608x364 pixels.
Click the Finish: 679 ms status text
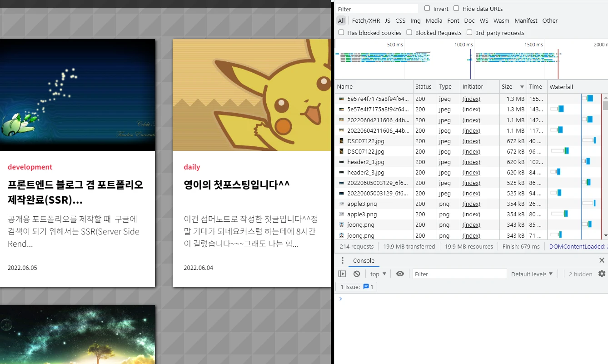click(x=521, y=246)
